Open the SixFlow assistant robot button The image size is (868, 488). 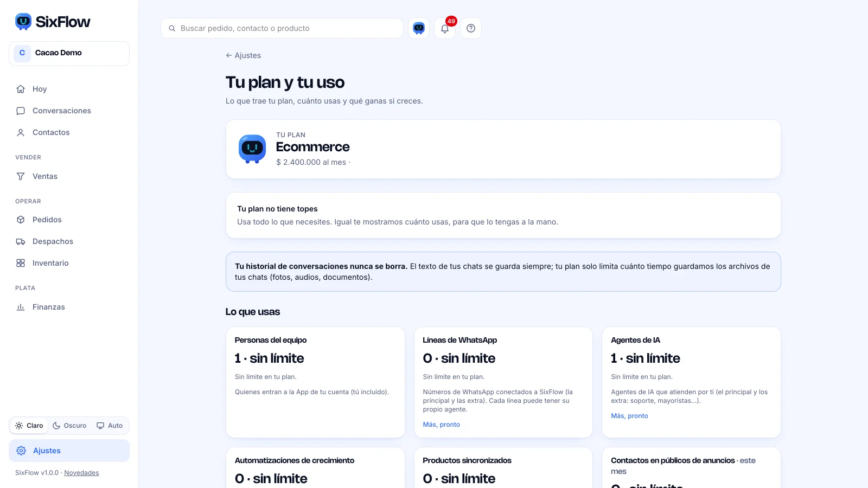(x=419, y=28)
